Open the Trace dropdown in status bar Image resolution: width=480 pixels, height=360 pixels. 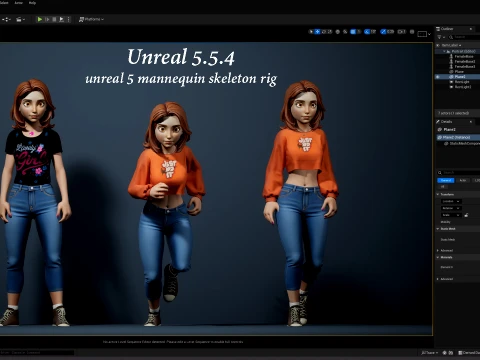pos(430,353)
